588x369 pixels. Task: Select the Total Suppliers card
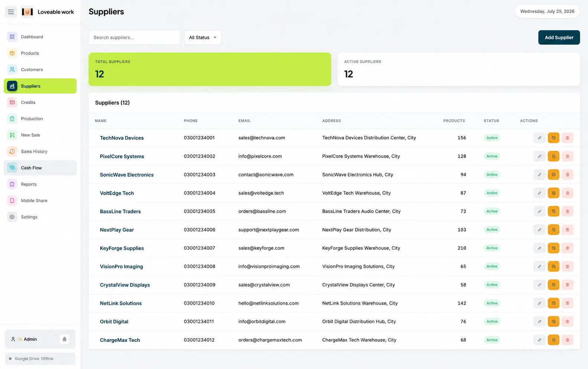point(210,69)
